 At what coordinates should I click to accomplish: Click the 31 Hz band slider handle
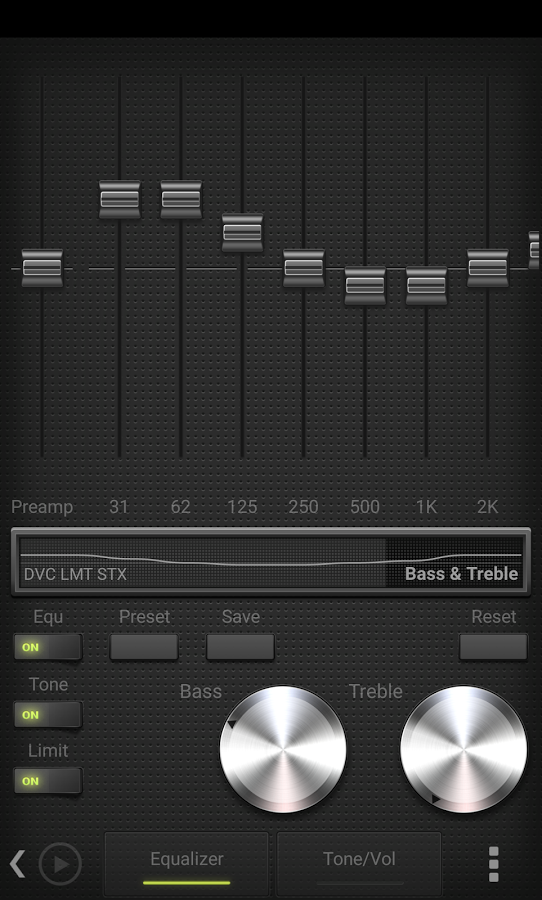[x=119, y=200]
